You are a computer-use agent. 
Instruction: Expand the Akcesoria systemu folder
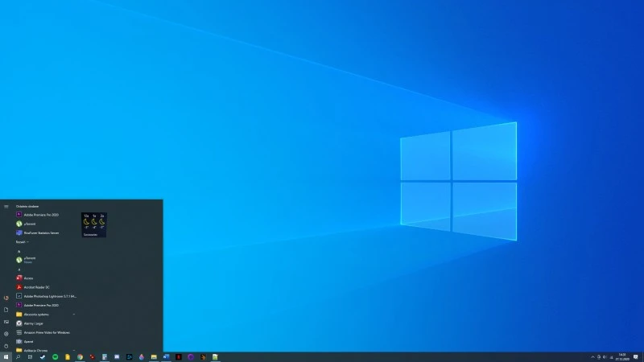(45, 314)
